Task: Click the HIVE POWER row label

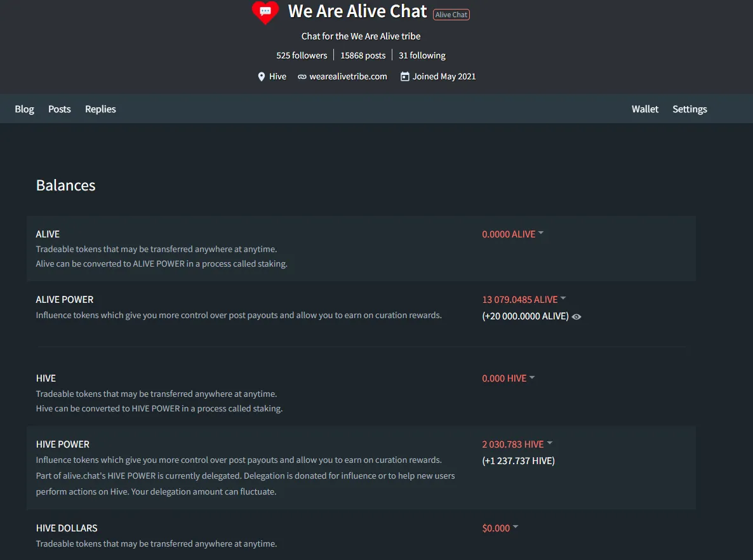Action: point(62,444)
